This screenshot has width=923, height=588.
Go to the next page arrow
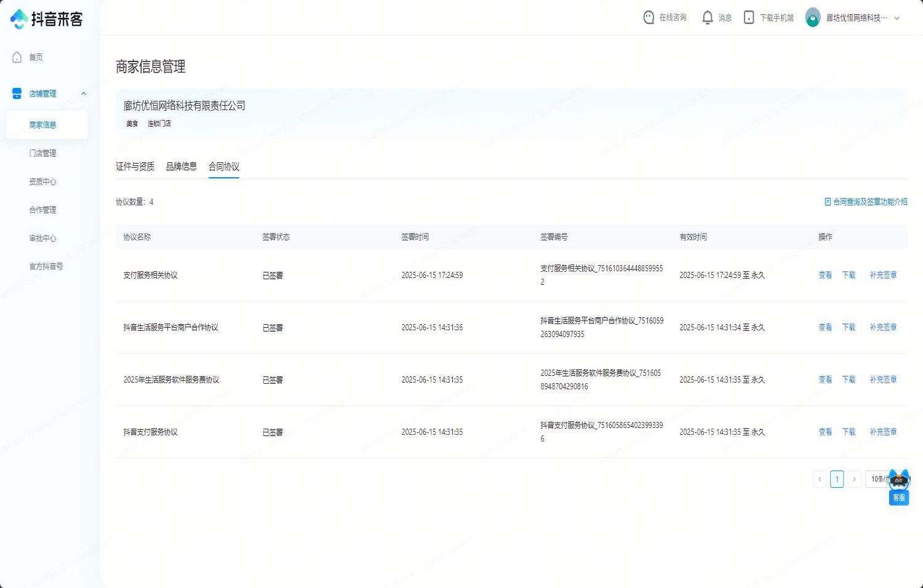(854, 479)
